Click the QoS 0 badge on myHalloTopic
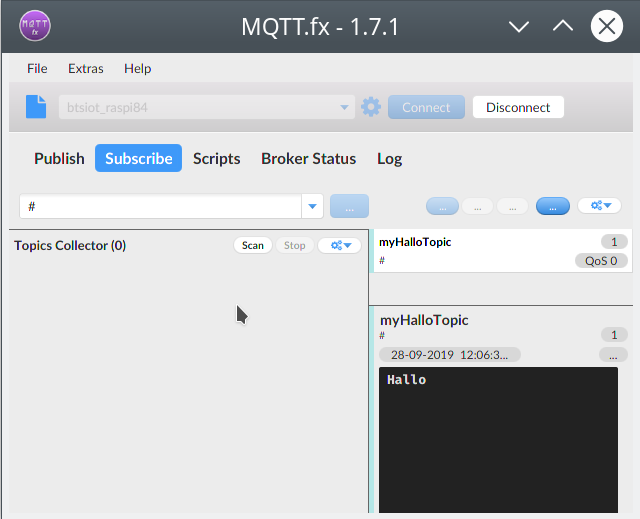The height and width of the screenshot is (519, 640). pos(601,261)
